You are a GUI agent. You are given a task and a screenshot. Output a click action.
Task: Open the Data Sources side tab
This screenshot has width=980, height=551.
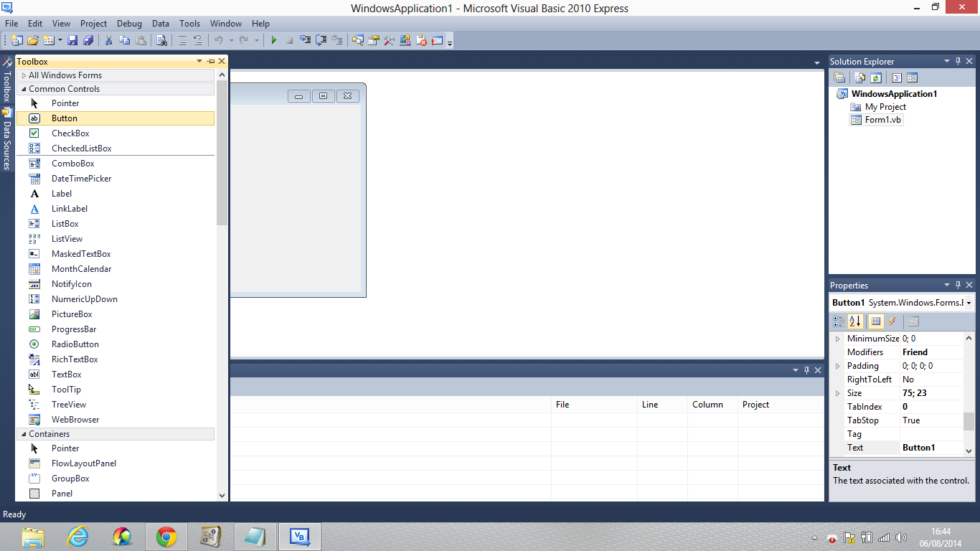tap(7, 138)
